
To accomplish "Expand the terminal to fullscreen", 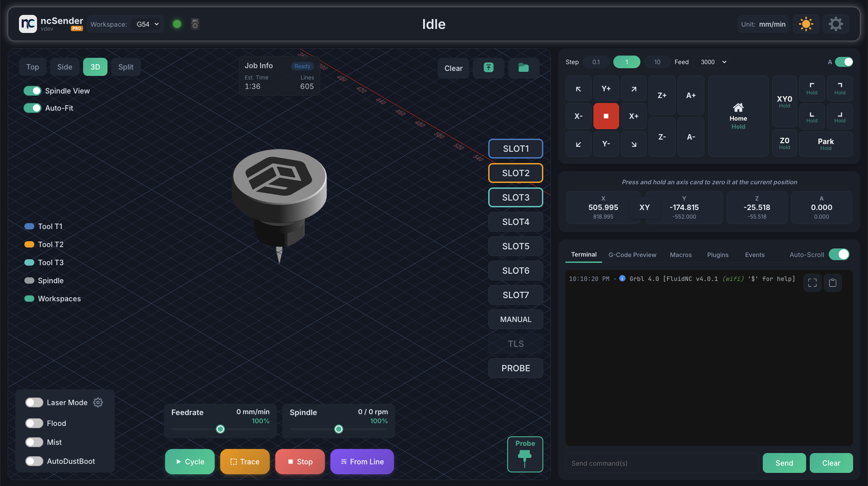I will tap(812, 283).
